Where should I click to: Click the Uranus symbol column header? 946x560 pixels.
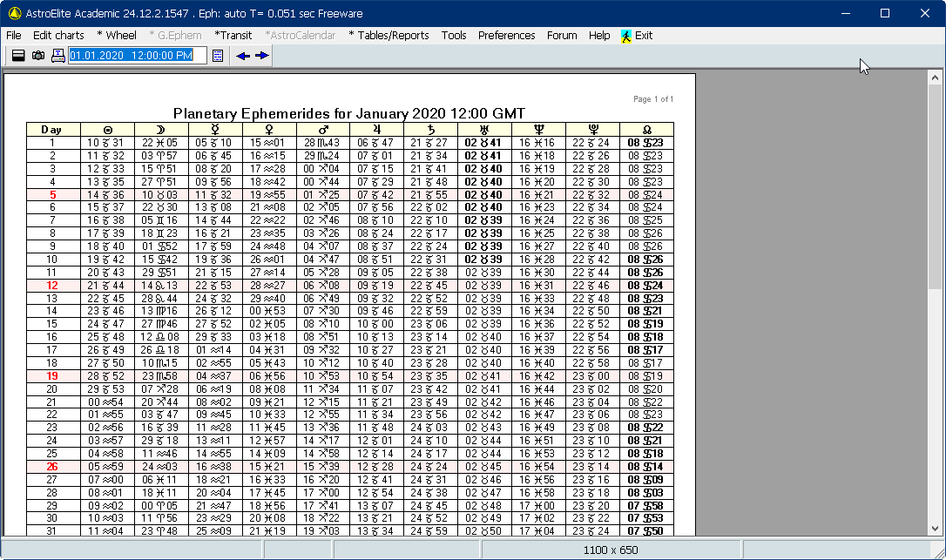(x=485, y=130)
